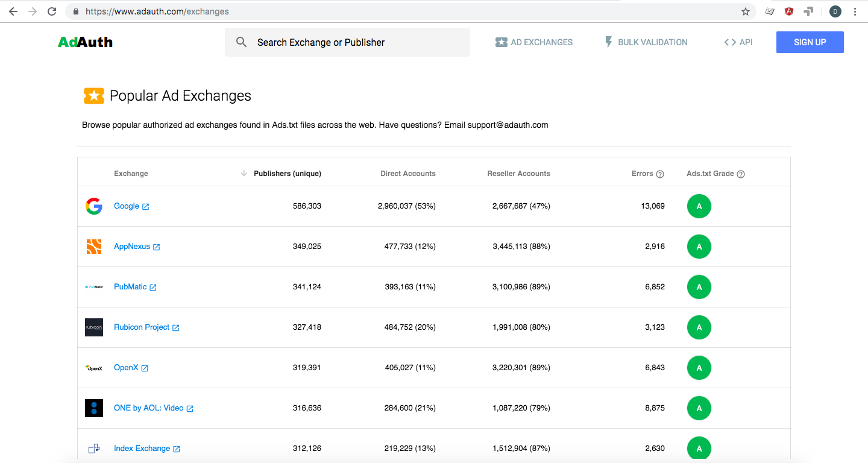The width and height of the screenshot is (868, 463).
Task: Click the AppNexus logo icon
Action: click(94, 246)
